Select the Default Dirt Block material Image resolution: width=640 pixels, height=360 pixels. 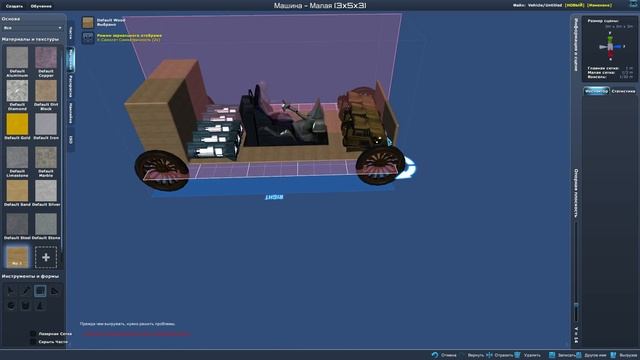(46, 91)
